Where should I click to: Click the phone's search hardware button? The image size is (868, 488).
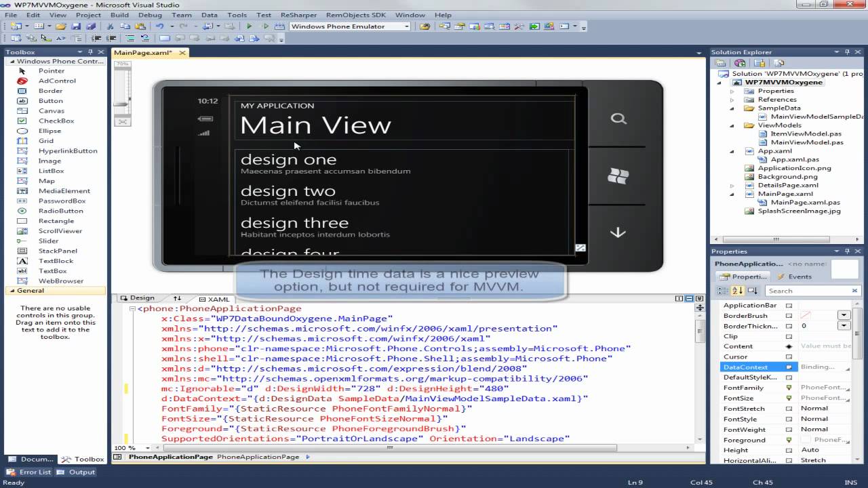[618, 119]
